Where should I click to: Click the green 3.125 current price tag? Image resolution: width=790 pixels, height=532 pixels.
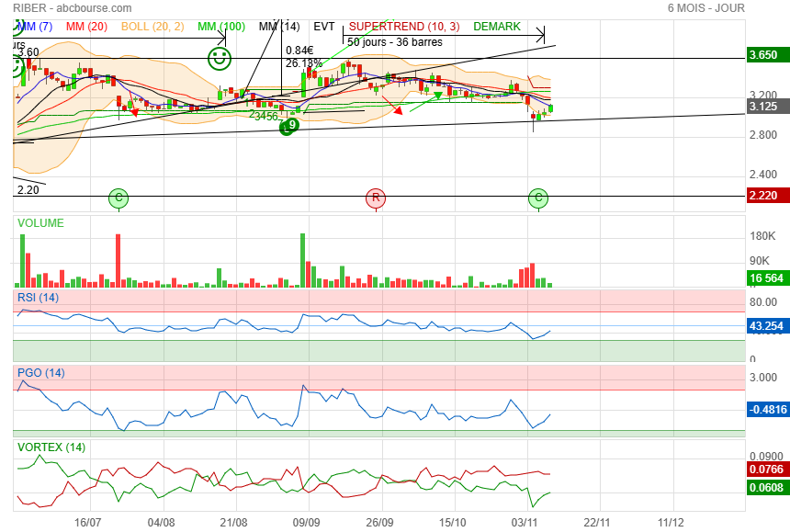(x=768, y=107)
